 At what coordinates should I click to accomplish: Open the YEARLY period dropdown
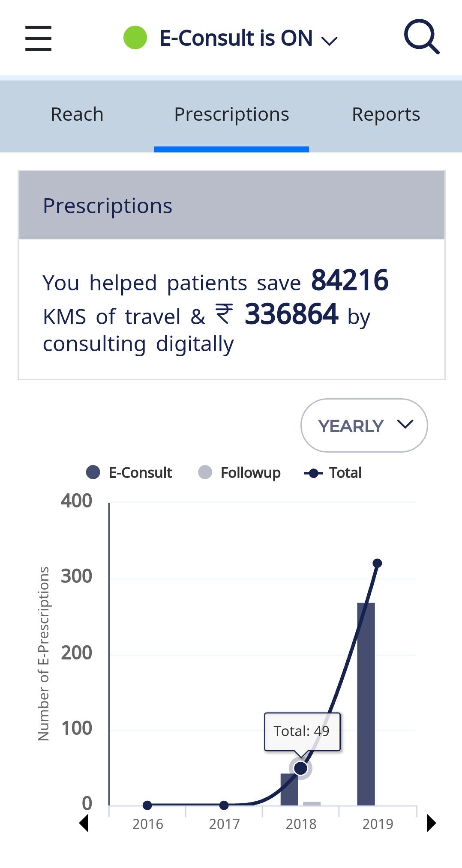[364, 426]
